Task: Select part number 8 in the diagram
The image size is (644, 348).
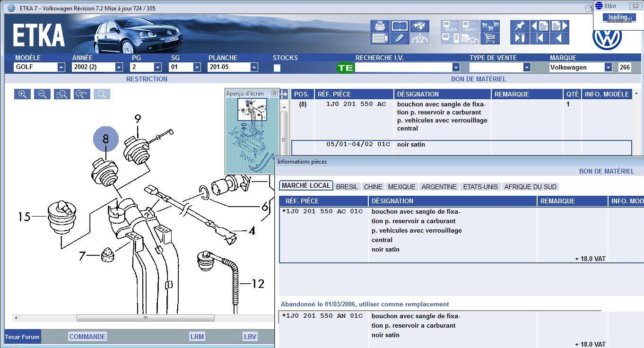Action: coord(105,139)
